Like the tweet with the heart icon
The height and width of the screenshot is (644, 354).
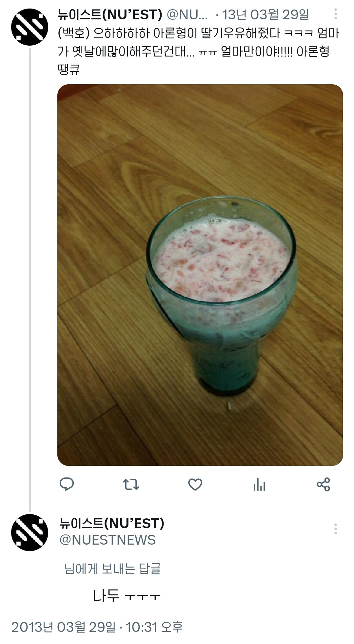click(195, 484)
